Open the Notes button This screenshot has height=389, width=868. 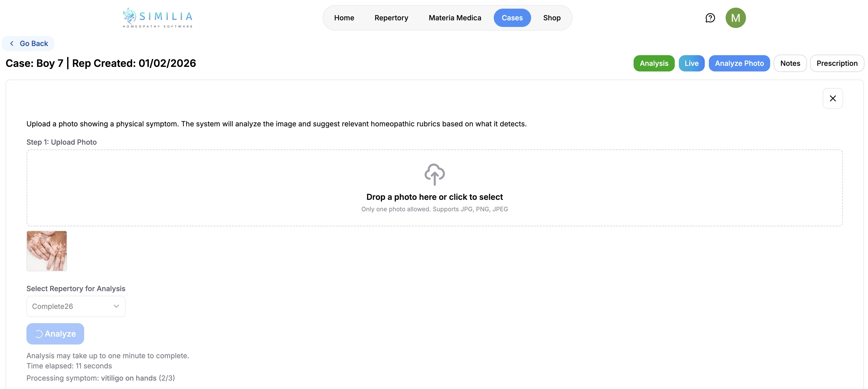(x=790, y=63)
